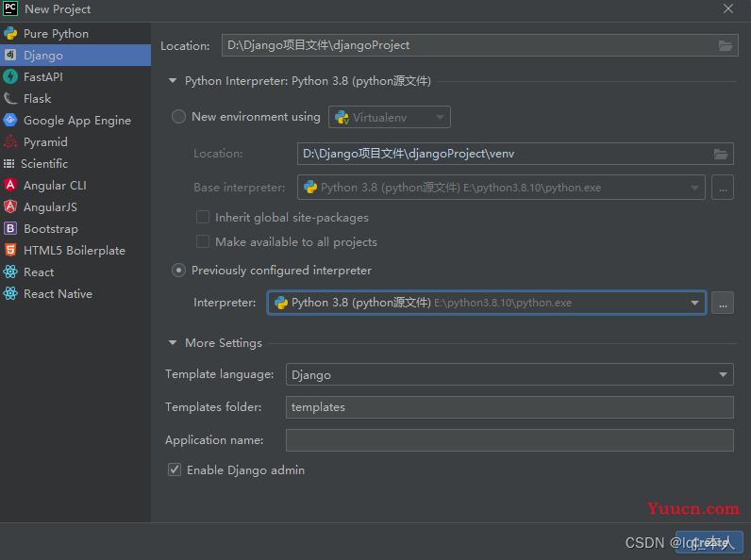
Task: Select the Pure Python project type icon
Action: pyautogui.click(x=10, y=34)
